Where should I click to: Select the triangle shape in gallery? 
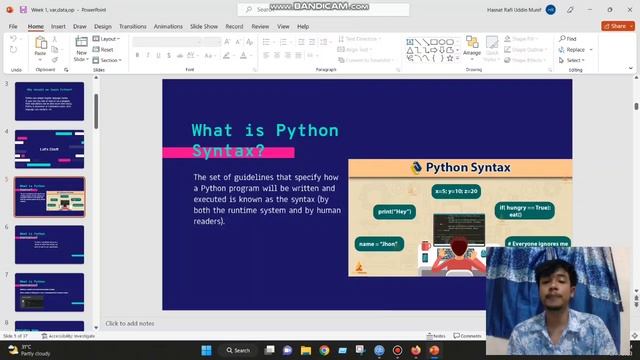(x=410, y=50)
